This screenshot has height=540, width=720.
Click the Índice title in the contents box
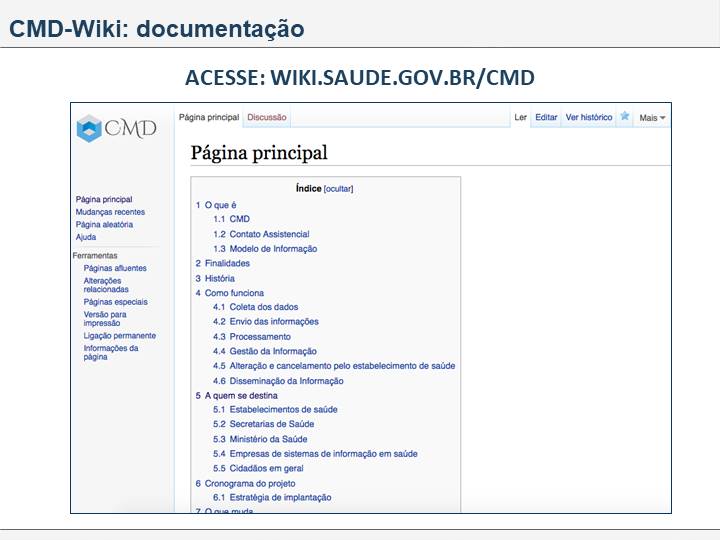click(309, 188)
